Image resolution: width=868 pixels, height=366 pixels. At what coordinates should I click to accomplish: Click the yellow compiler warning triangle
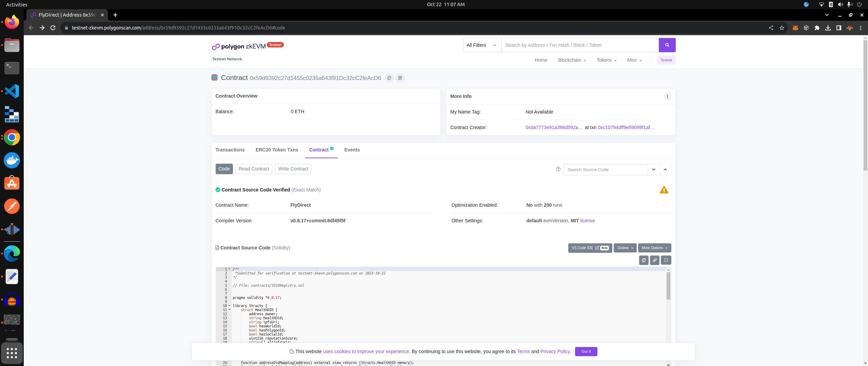[664, 190]
